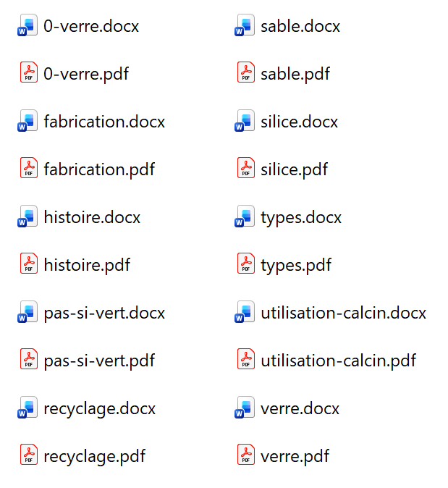Click the PDF icon for silice.pdf
448x488 pixels.
245,169
